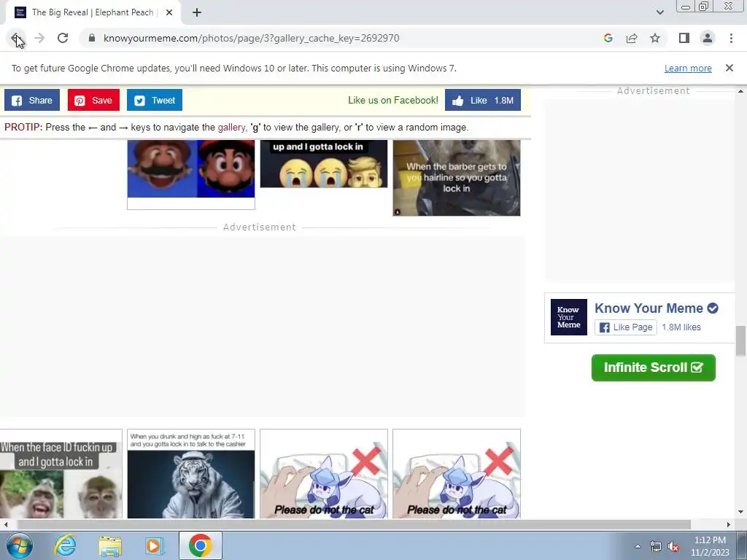Click the horizontal scroll right arrow
The height and width of the screenshot is (560, 747).
tap(728, 524)
